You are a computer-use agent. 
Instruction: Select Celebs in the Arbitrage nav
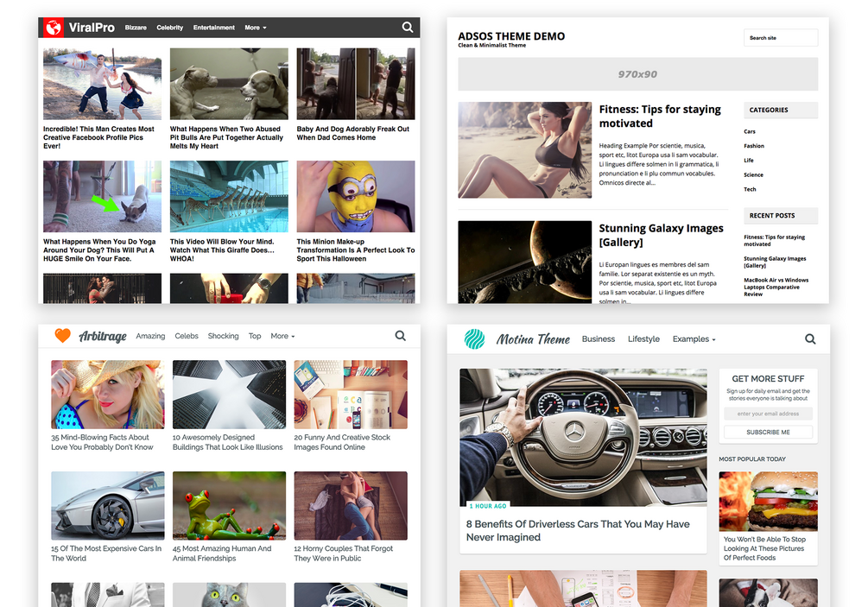click(x=187, y=336)
